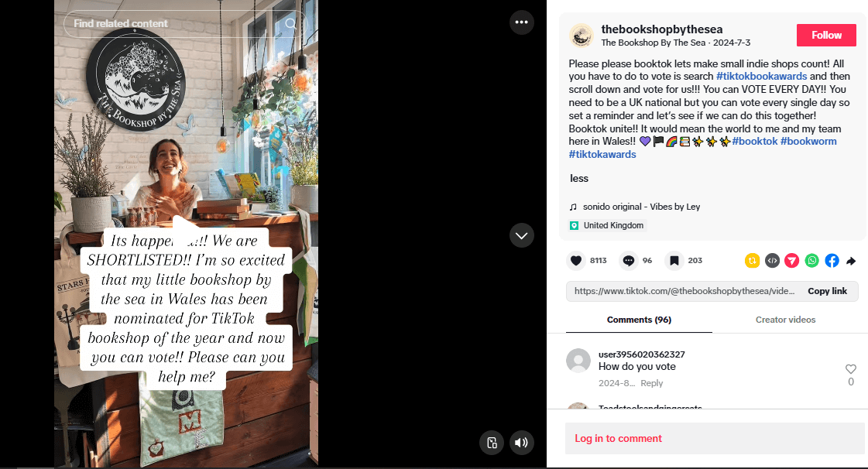Viewport: 868px width, 469px height.
Task: Toggle the floating player icon
Action: pyautogui.click(x=492, y=443)
